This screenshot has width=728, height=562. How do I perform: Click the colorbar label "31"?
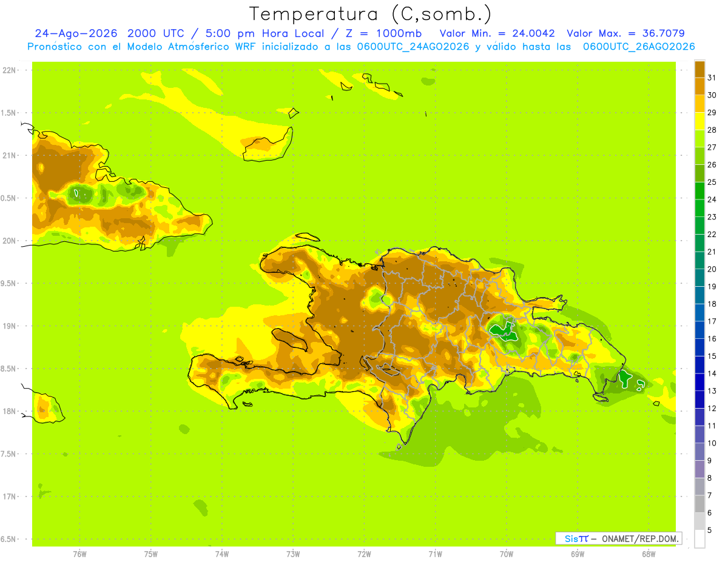click(712, 78)
